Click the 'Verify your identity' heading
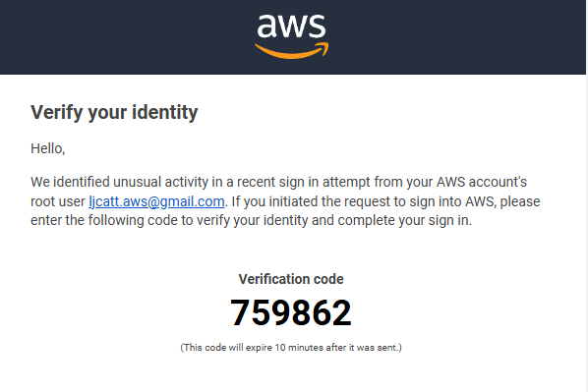 [114, 112]
